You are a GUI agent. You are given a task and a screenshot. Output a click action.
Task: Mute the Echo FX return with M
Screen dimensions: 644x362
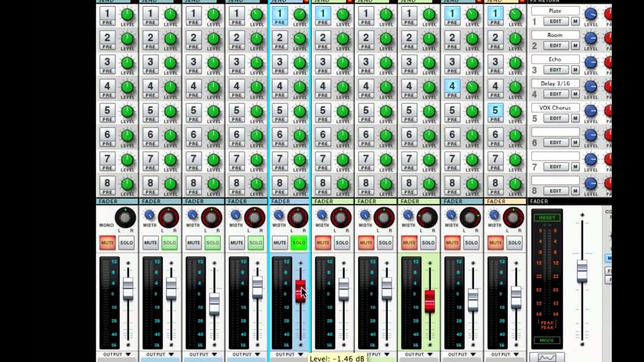coord(575,69)
